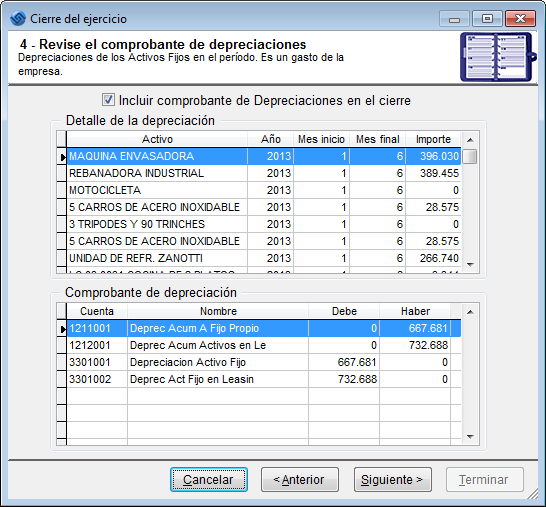This screenshot has width=546, height=507.
Task: Click the row selector of MOTOCICLETA row
Action: [x=62, y=190]
